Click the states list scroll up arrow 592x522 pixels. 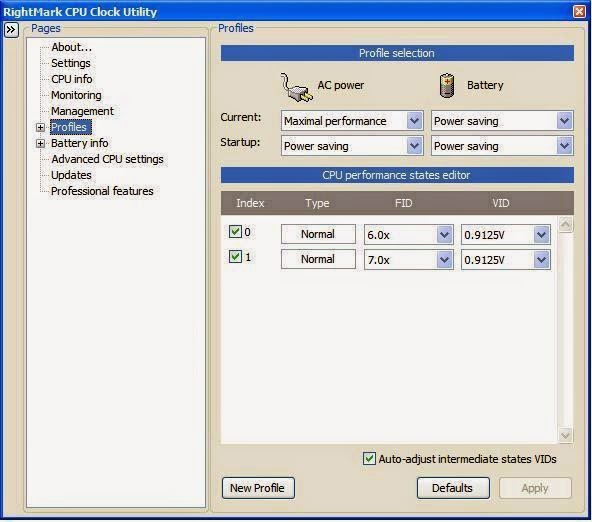click(565, 225)
